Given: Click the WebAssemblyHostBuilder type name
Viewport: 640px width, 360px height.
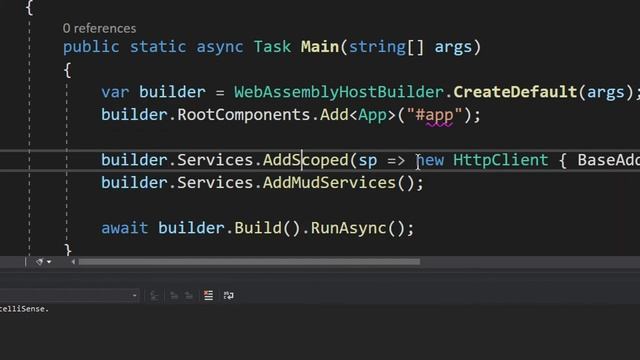Looking at the screenshot, I should 339,92.
